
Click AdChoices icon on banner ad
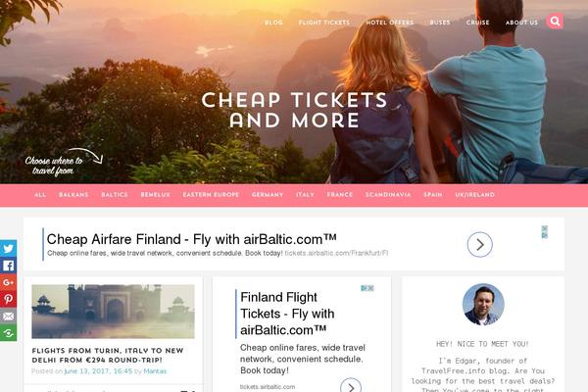coord(545,232)
